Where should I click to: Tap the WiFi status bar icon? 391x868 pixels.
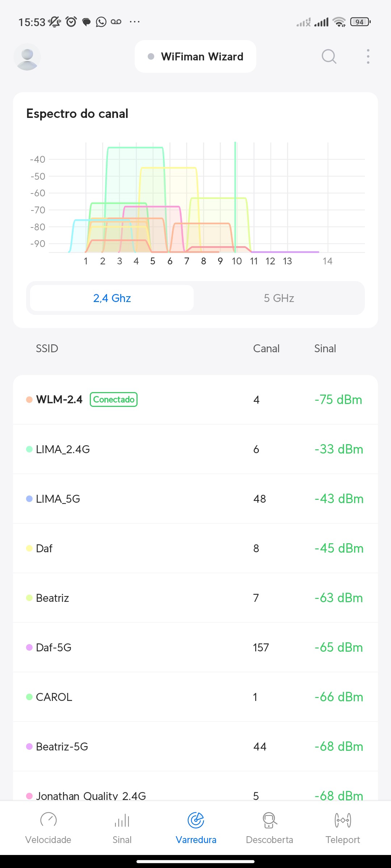point(339,22)
